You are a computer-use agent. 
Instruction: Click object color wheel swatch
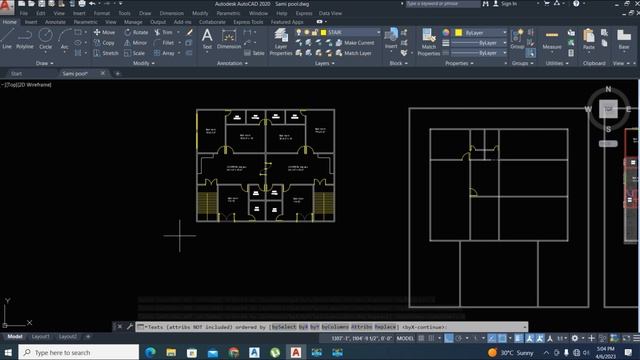(x=446, y=32)
